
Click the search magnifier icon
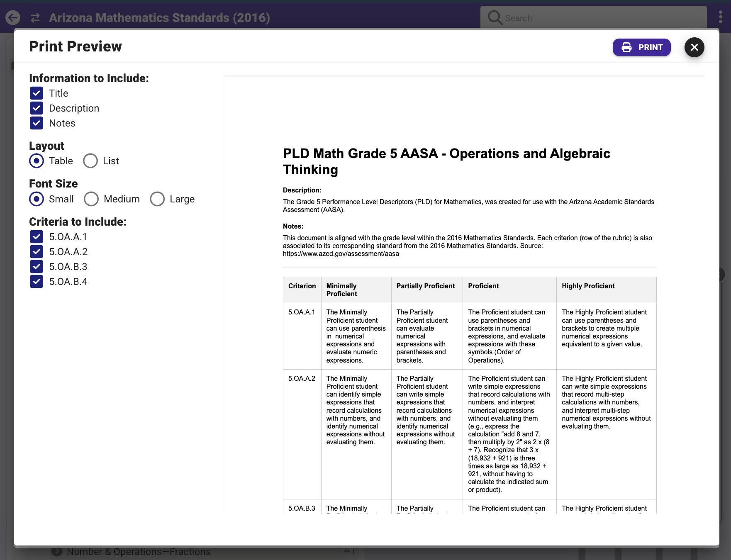click(495, 18)
